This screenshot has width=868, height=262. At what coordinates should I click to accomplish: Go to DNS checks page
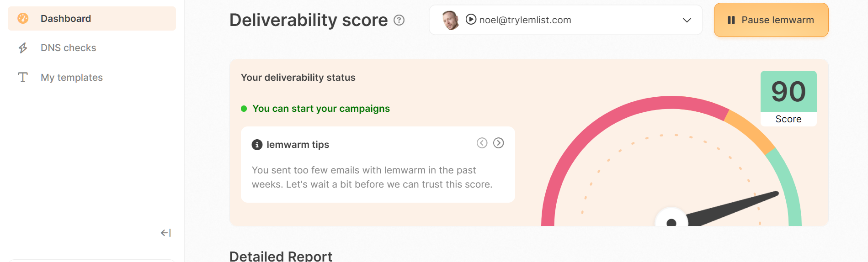click(68, 48)
